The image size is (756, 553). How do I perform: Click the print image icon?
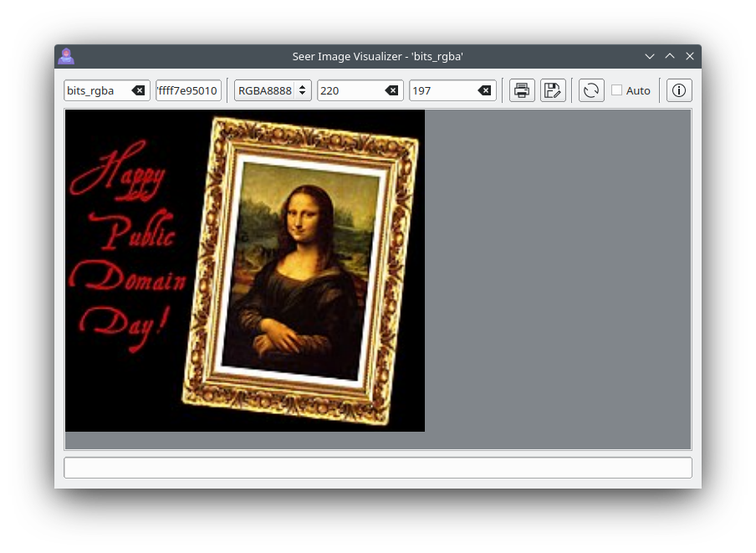[x=522, y=90]
